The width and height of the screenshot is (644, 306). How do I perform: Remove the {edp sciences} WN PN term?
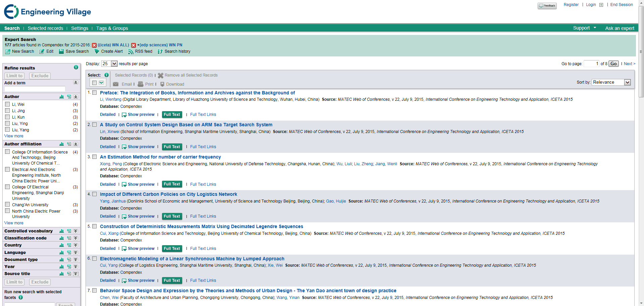coord(133,45)
